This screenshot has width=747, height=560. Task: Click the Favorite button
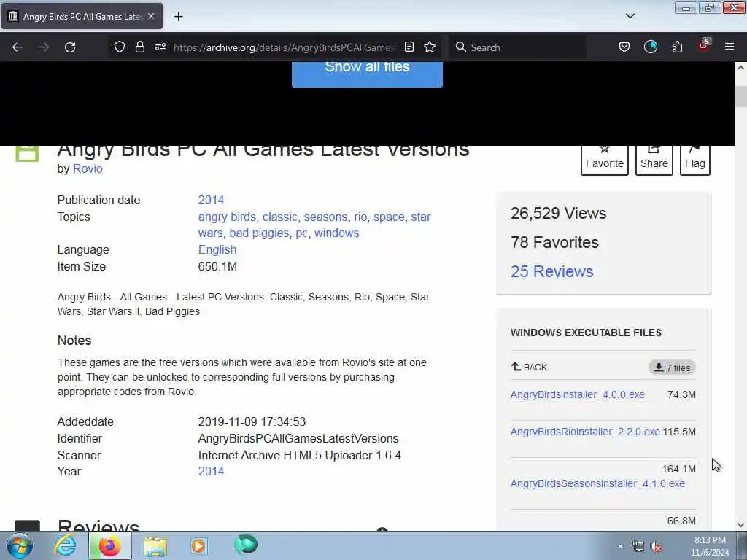tap(605, 160)
